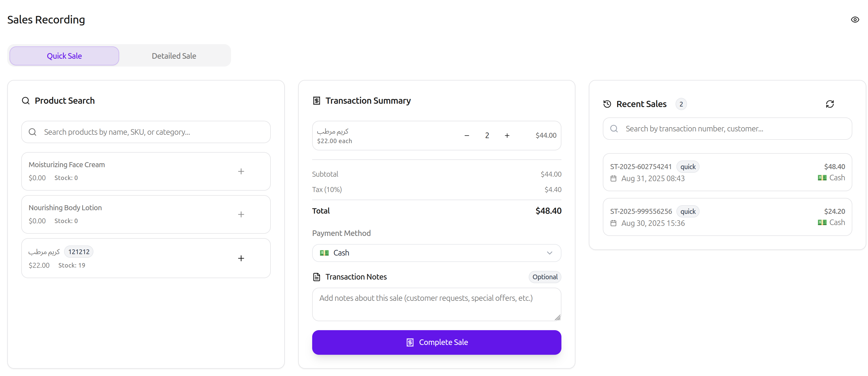Open sale ST-2025-999556256 from Recent Sales
868x376 pixels.
tap(727, 217)
